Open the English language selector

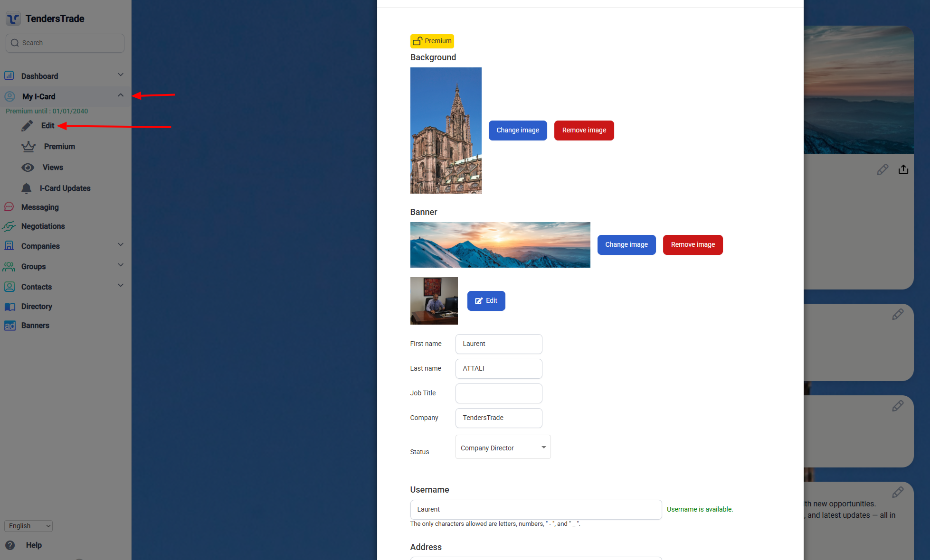28,526
